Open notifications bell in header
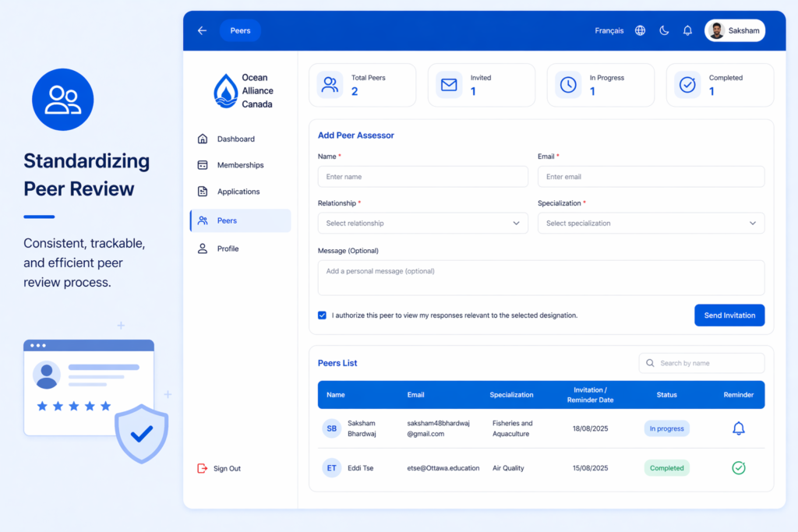This screenshot has width=798, height=532. [x=687, y=30]
